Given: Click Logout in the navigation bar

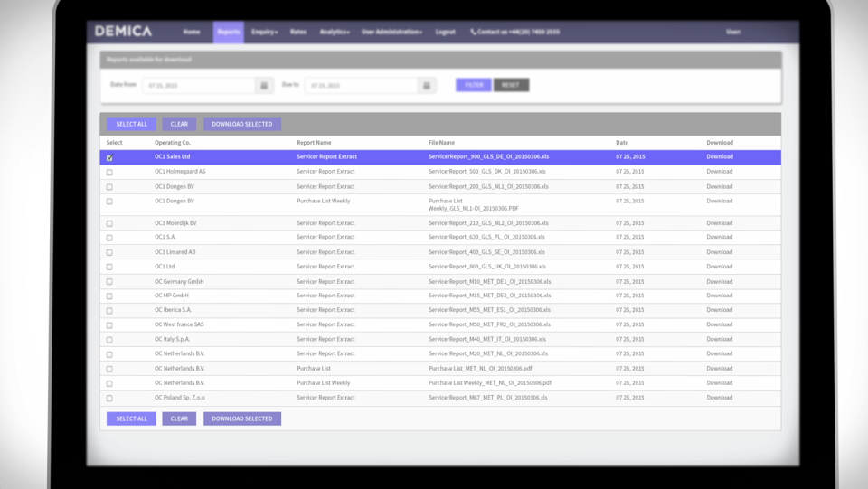Looking at the screenshot, I should 445,32.
